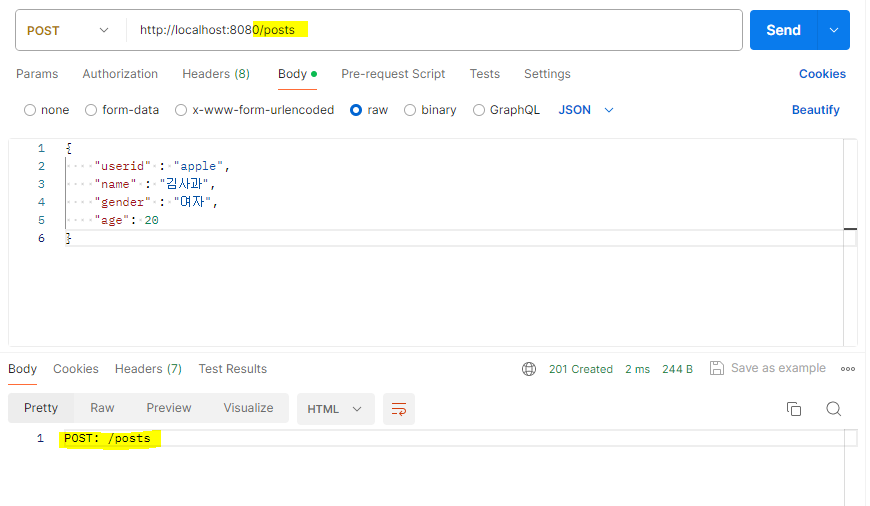
Task: Beautify the JSON body
Action: (816, 110)
